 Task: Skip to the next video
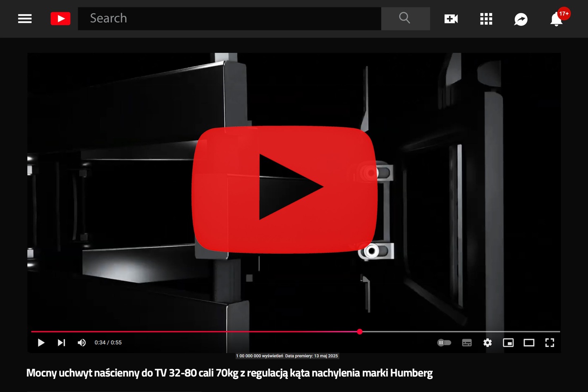click(61, 343)
